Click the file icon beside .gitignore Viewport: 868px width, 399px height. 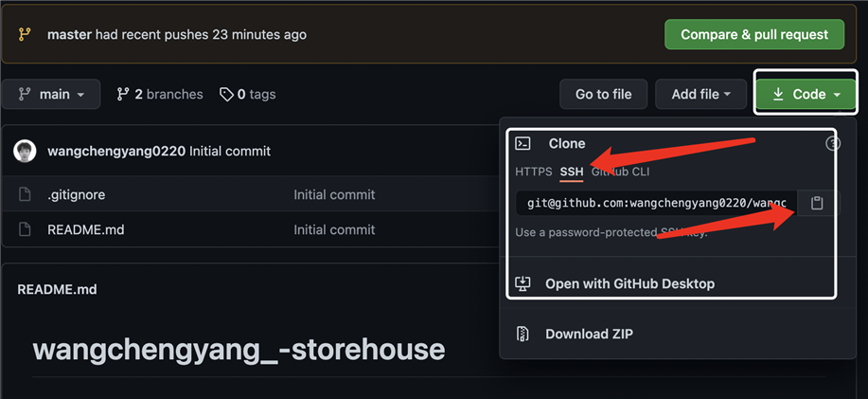(25, 194)
